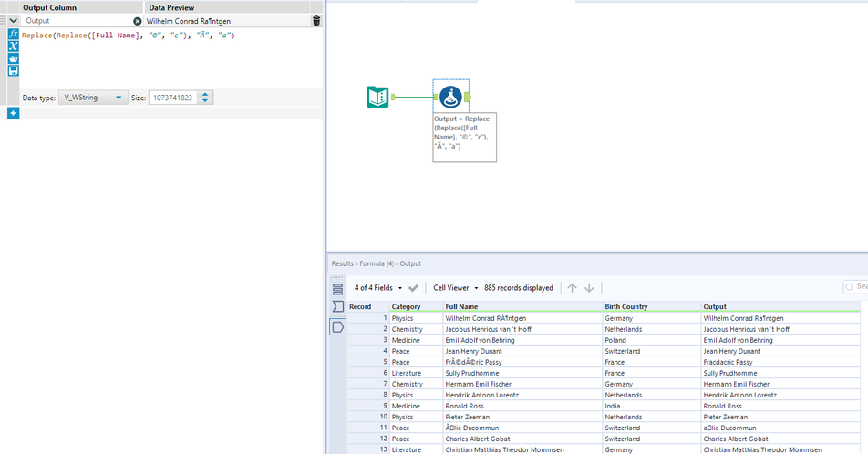Open the Data type V_WString dropdown
Viewport: 868px width, 454px height.
[93, 98]
